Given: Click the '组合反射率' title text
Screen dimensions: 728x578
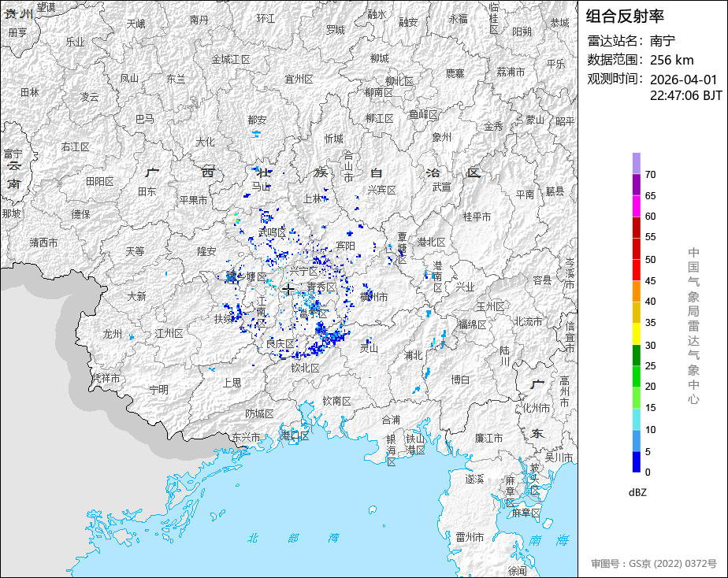Looking at the screenshot, I should click(x=625, y=17).
